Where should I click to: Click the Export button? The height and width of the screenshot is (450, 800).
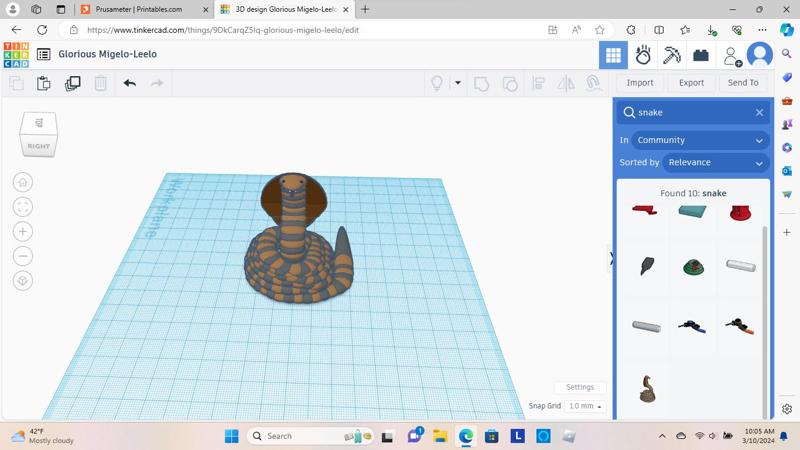pyautogui.click(x=691, y=83)
